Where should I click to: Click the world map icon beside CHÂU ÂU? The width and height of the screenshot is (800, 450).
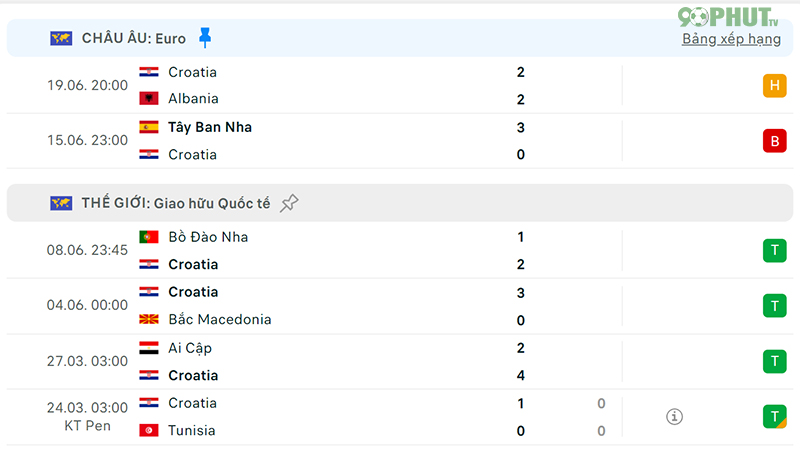(x=61, y=38)
